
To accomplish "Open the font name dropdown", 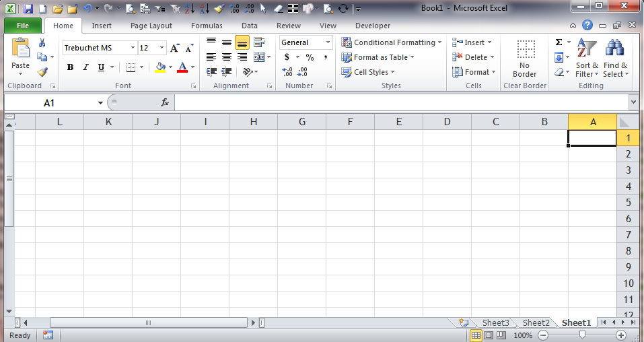I will 133,48.
